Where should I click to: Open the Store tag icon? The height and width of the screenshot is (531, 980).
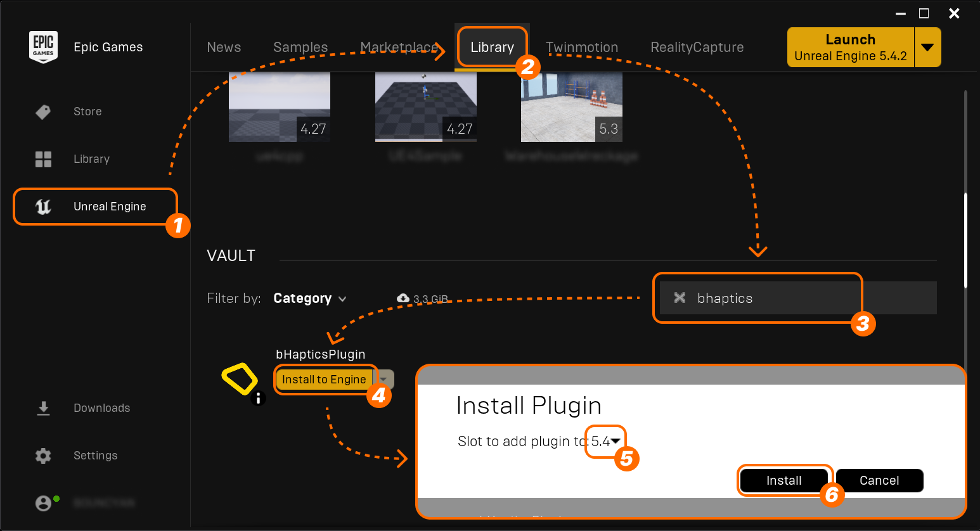[43, 112]
